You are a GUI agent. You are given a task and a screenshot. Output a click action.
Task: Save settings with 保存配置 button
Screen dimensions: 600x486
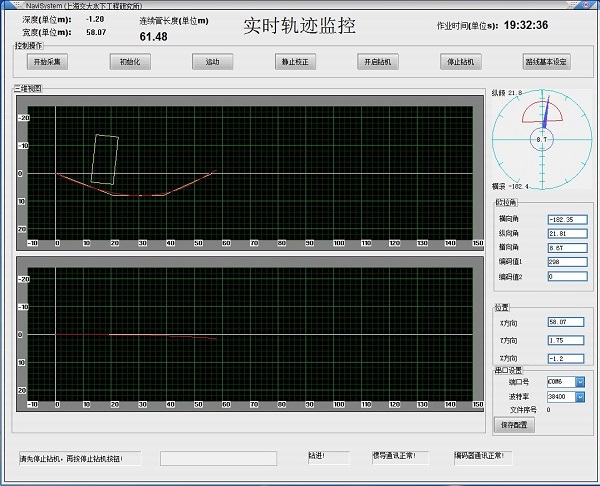coord(515,424)
